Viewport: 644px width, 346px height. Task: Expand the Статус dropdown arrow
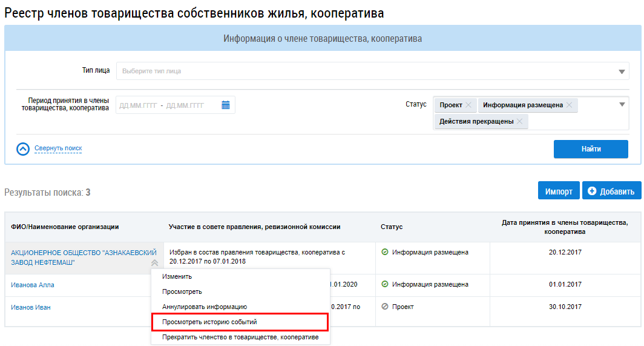622,104
